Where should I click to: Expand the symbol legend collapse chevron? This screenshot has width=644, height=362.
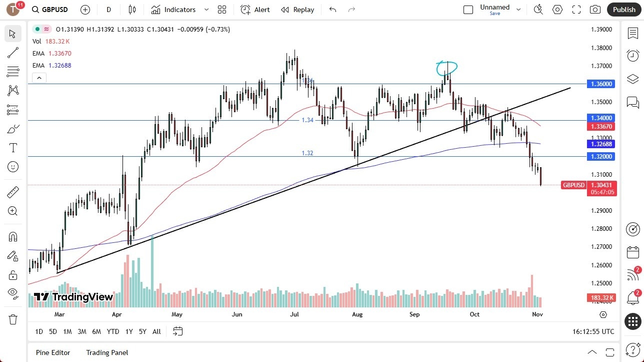tap(39, 78)
